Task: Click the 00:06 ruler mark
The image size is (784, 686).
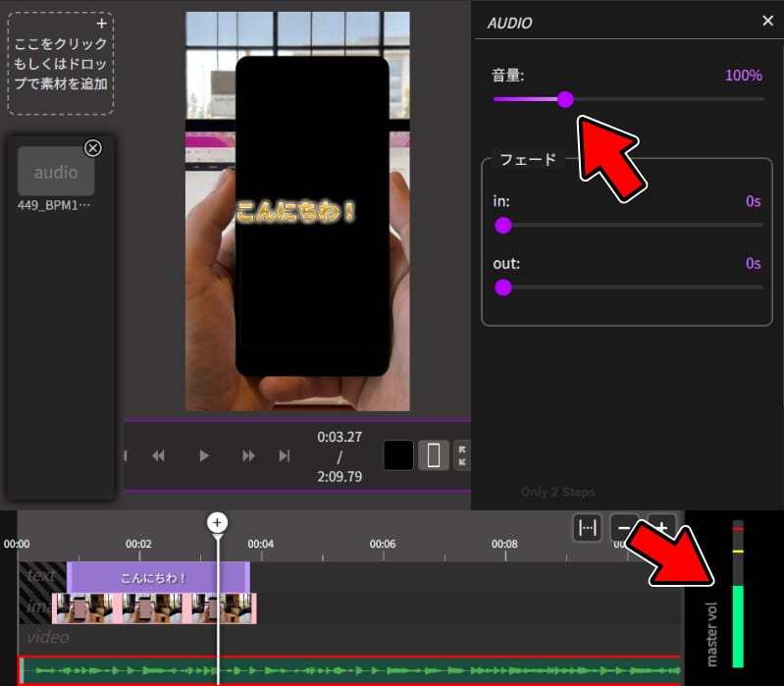Action: [383, 544]
